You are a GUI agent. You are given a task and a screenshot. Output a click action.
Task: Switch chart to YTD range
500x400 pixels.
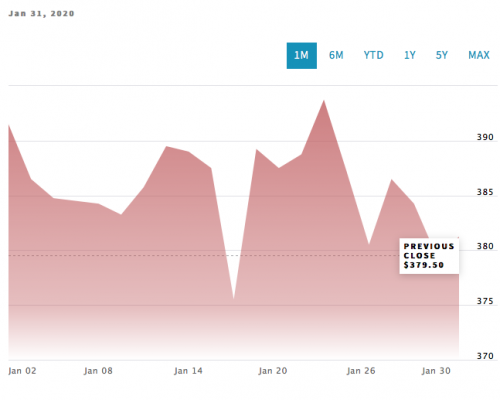coord(373,55)
